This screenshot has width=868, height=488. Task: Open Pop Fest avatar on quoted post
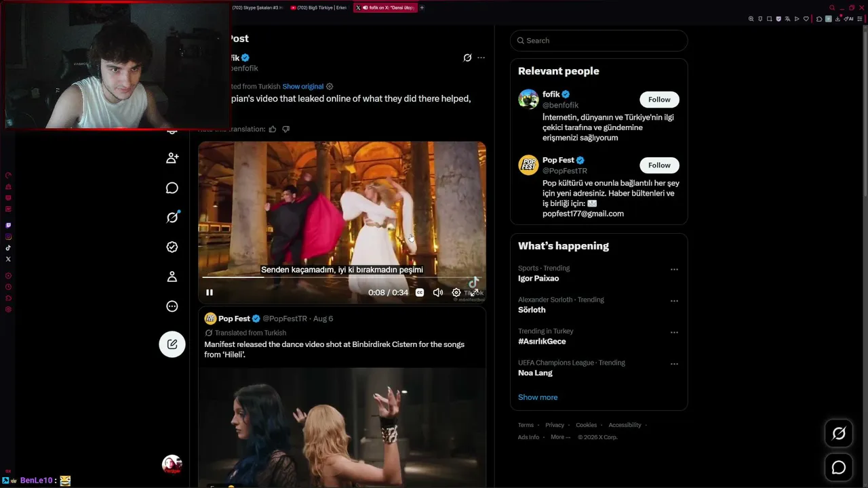210,319
